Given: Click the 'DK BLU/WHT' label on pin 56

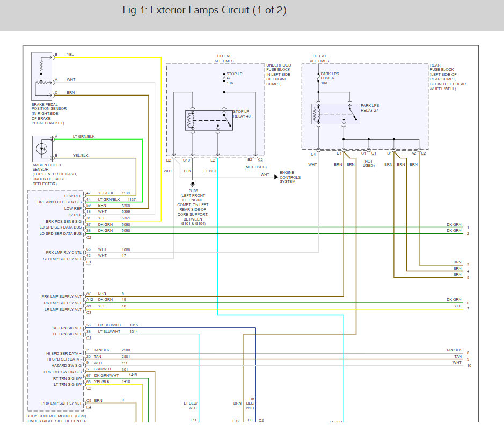Looking at the screenshot, I should click(x=109, y=325).
